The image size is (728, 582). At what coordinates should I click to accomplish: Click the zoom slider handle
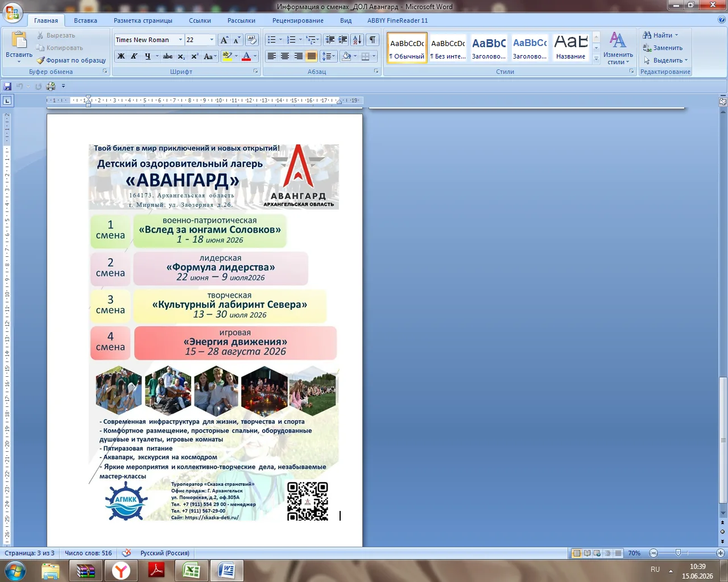(x=678, y=553)
